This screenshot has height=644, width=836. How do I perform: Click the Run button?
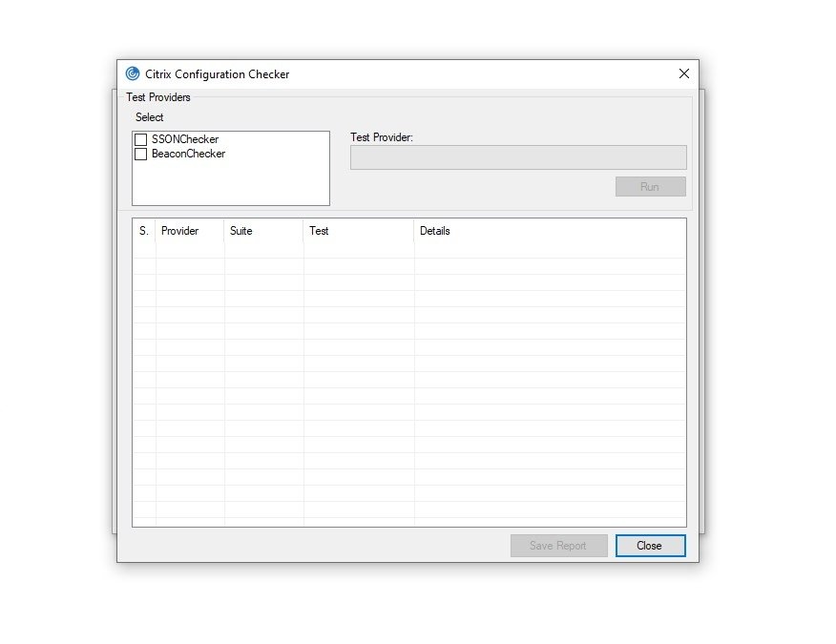tap(651, 187)
